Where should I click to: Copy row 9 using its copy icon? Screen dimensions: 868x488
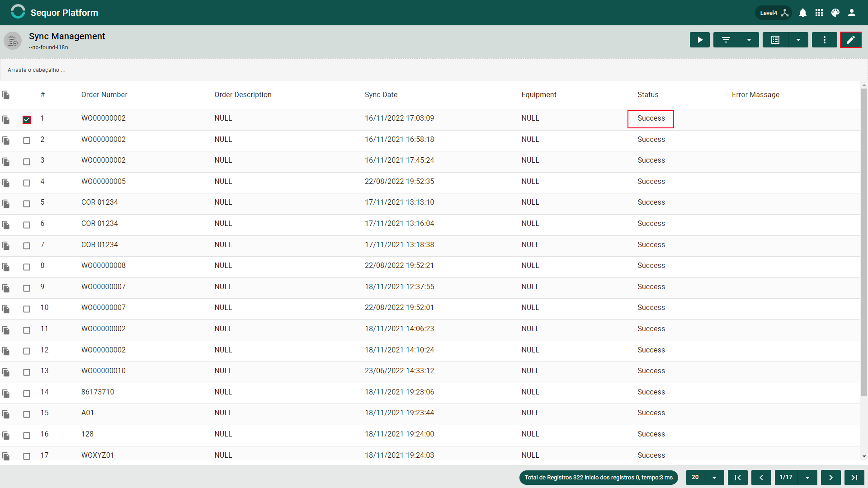pos(6,288)
